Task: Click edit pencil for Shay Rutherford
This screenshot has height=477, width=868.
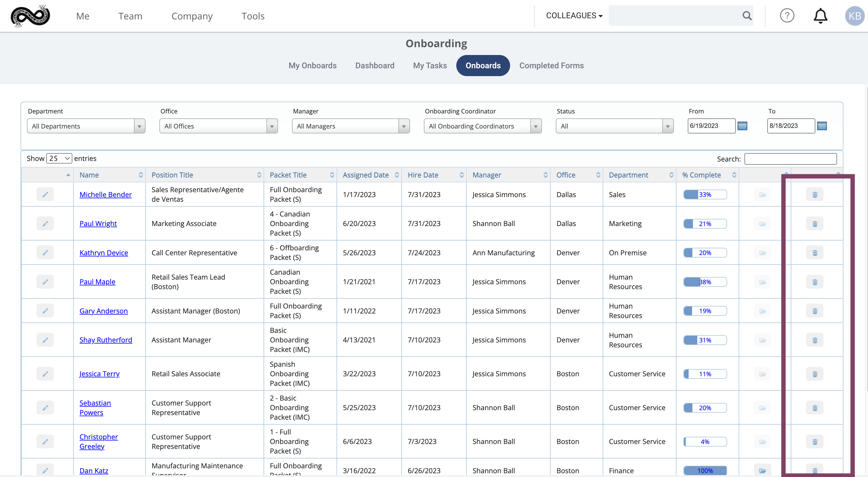Action: click(45, 340)
